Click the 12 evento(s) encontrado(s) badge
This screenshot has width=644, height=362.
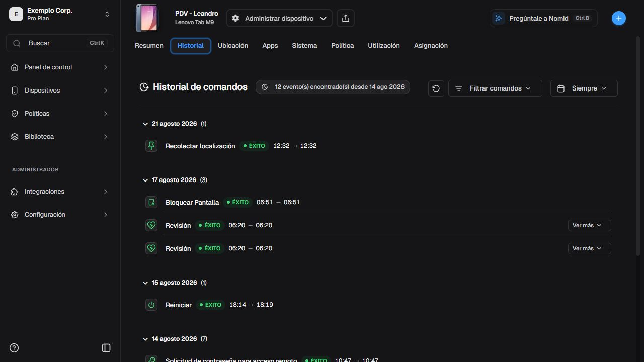(x=333, y=87)
